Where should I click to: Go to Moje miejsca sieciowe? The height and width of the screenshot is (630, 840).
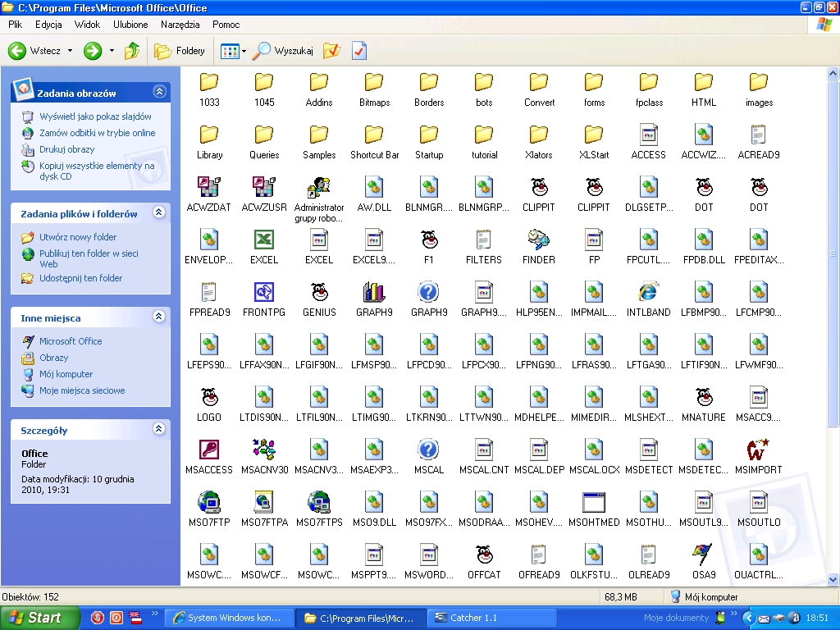pyautogui.click(x=82, y=390)
